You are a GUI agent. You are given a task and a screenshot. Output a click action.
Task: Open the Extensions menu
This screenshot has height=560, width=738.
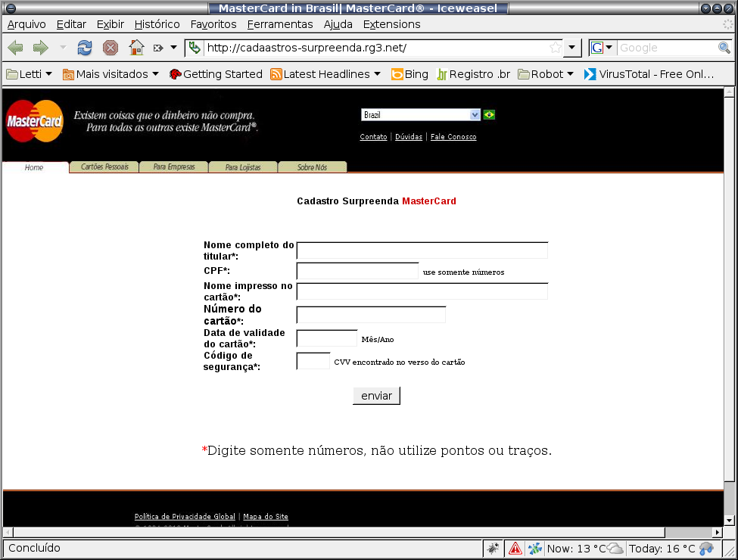tap(391, 24)
